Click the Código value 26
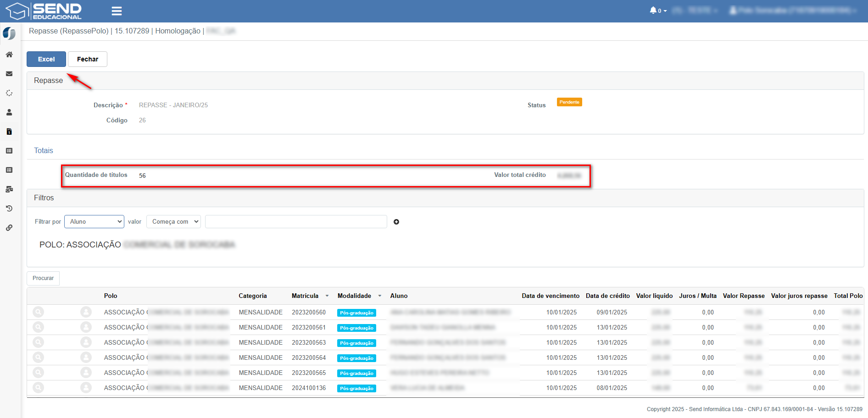The width and height of the screenshot is (868, 418). click(x=142, y=121)
